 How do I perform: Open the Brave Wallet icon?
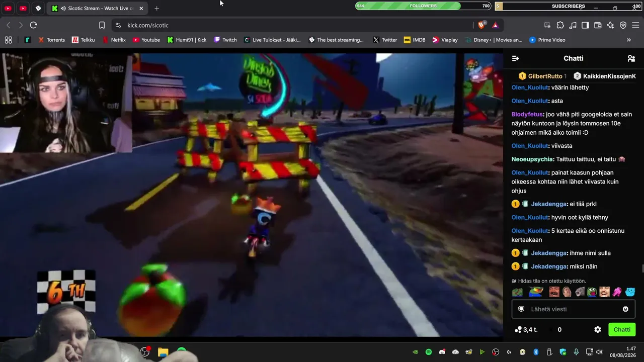598,25
